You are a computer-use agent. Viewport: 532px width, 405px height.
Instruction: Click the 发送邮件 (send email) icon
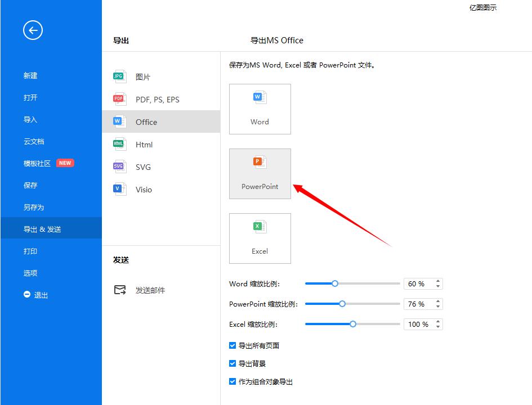pos(120,290)
